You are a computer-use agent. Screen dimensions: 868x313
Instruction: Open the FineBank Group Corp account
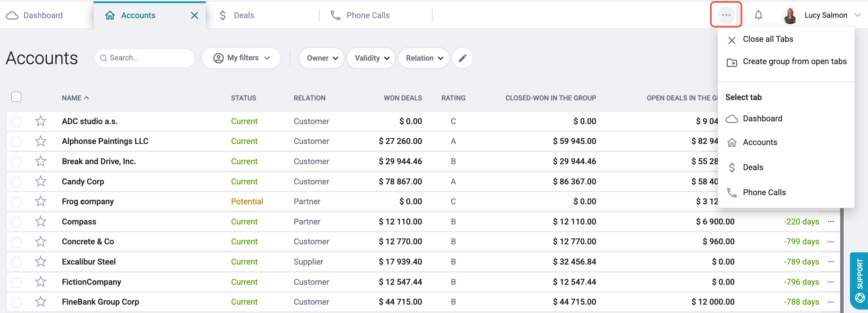[100, 302]
